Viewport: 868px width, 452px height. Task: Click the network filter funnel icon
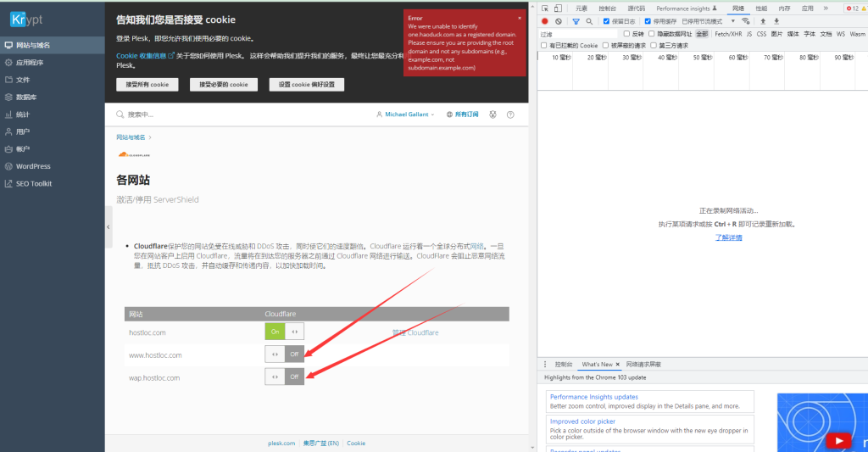(576, 21)
